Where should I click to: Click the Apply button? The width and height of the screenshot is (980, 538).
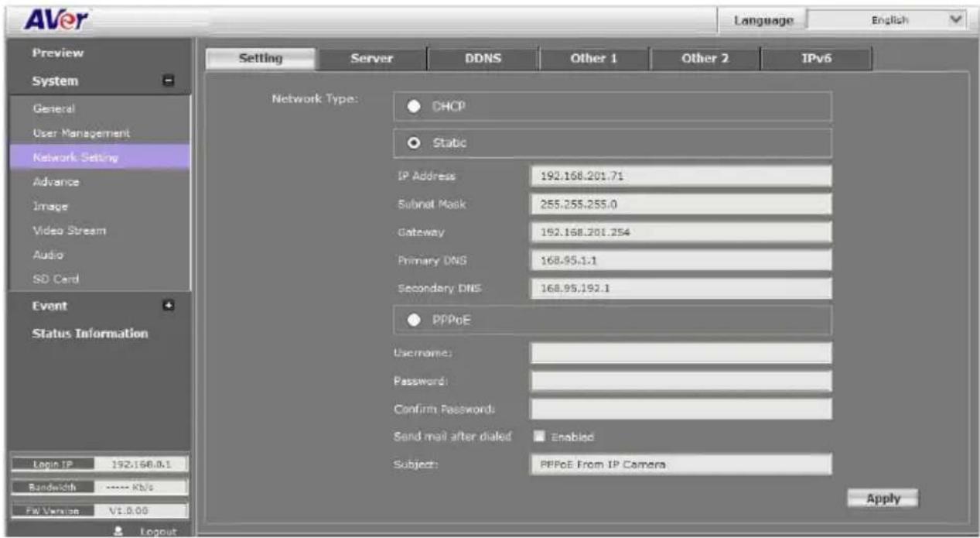pos(883,499)
